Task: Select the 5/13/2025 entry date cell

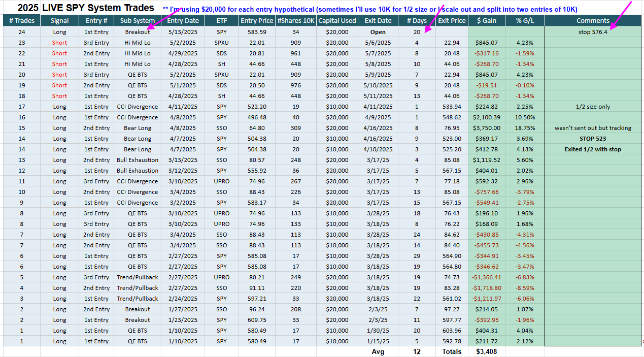Action: pyautogui.click(x=183, y=31)
